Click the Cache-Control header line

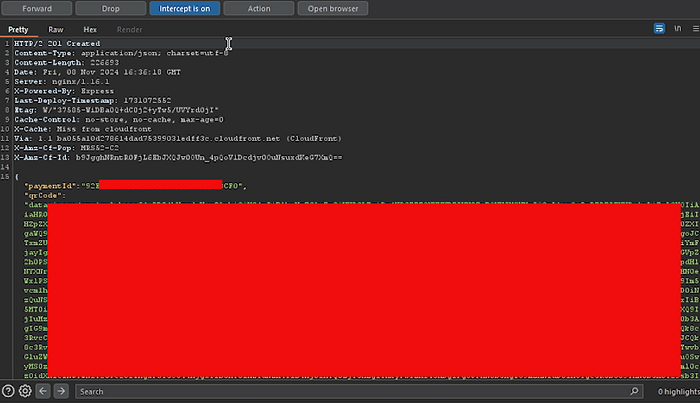119,120
